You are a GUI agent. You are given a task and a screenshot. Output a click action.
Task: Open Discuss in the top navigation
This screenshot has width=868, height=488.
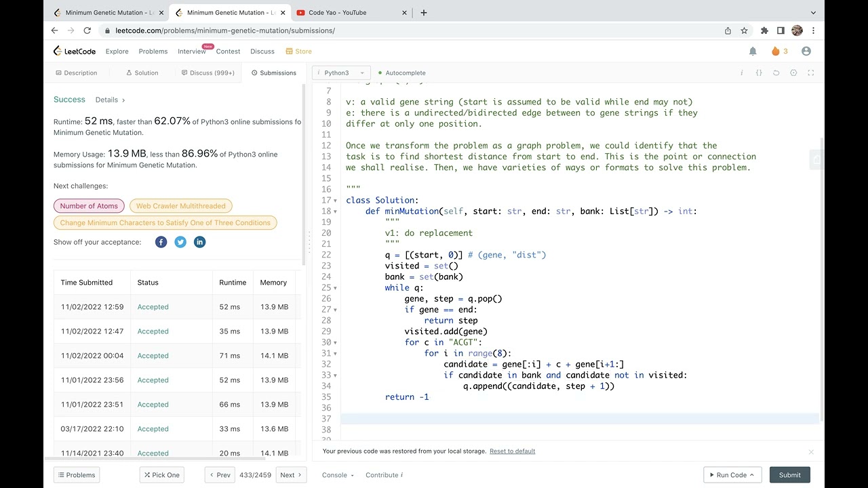coord(262,52)
